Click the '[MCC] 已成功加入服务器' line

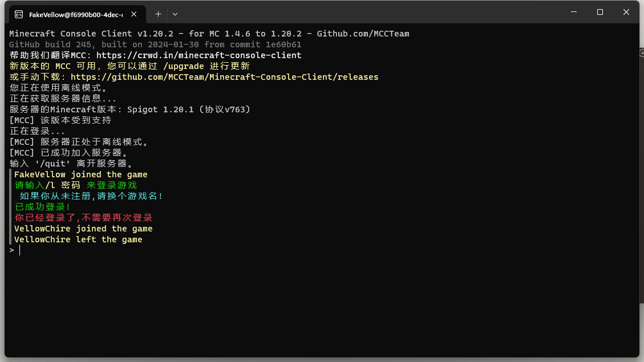pyautogui.click(x=69, y=153)
